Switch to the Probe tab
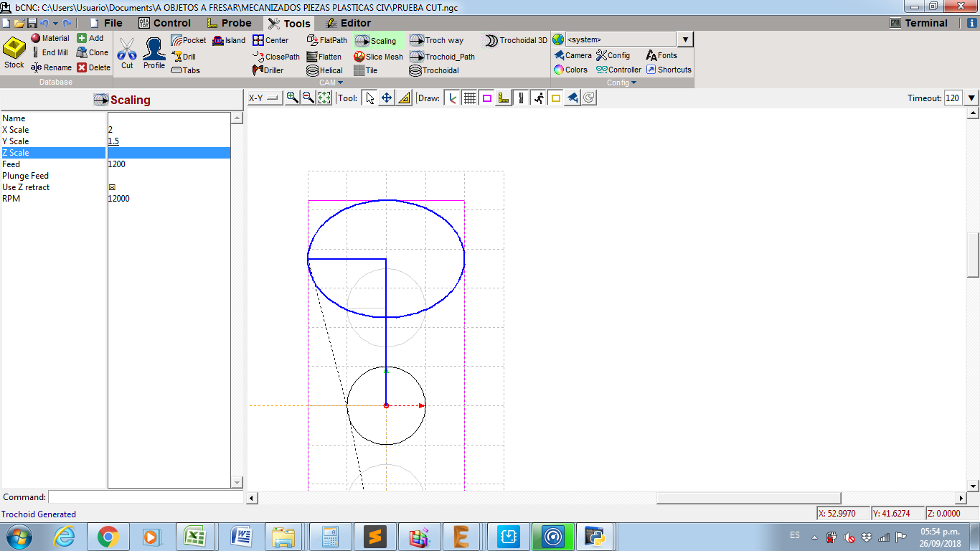 [229, 23]
